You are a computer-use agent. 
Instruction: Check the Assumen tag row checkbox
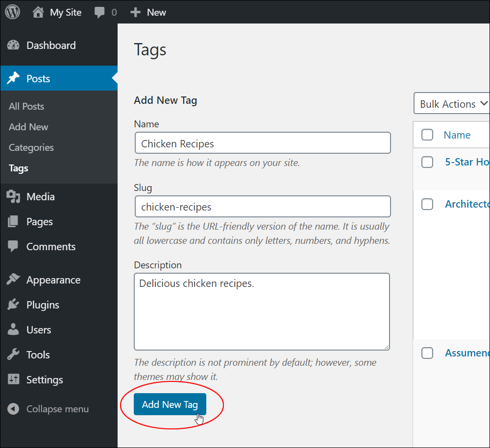(427, 353)
